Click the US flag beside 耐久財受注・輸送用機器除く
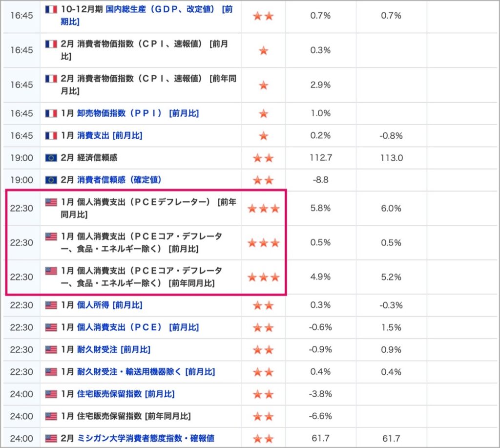 point(51,372)
